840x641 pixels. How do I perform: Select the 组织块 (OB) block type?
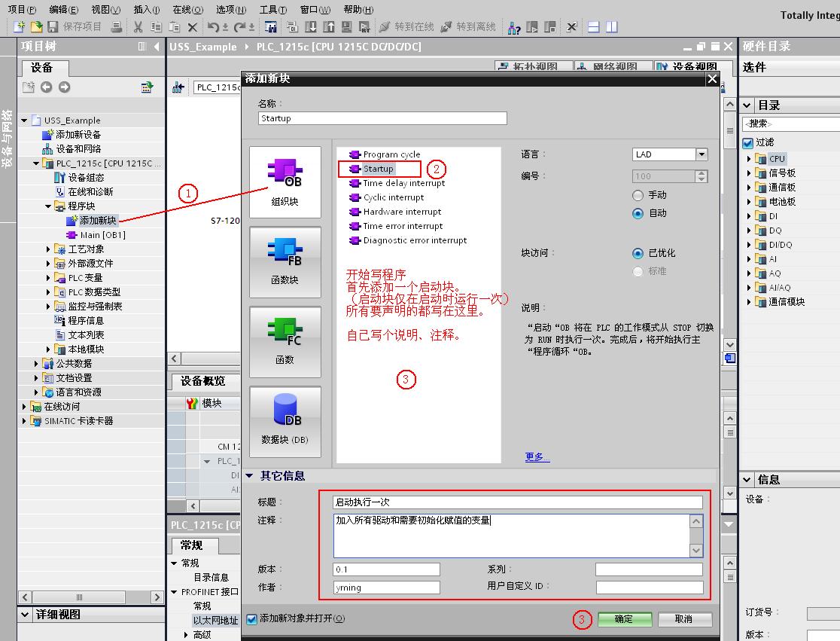tap(285, 182)
